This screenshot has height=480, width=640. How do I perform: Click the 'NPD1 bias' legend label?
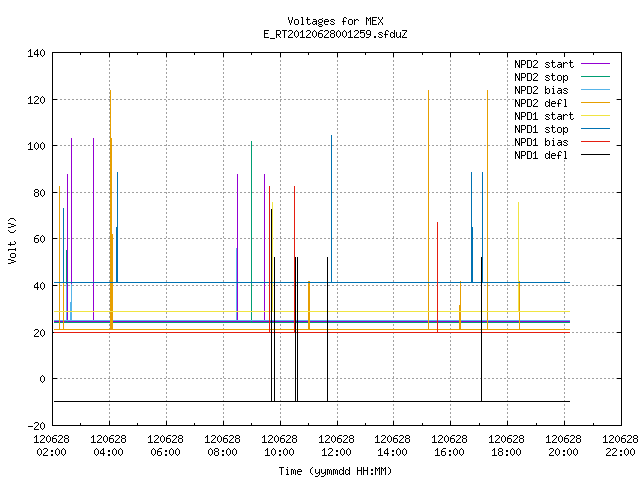(541, 142)
